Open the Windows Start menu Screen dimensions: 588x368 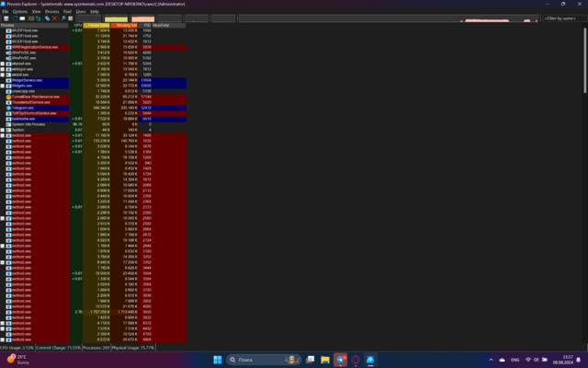pos(219,360)
